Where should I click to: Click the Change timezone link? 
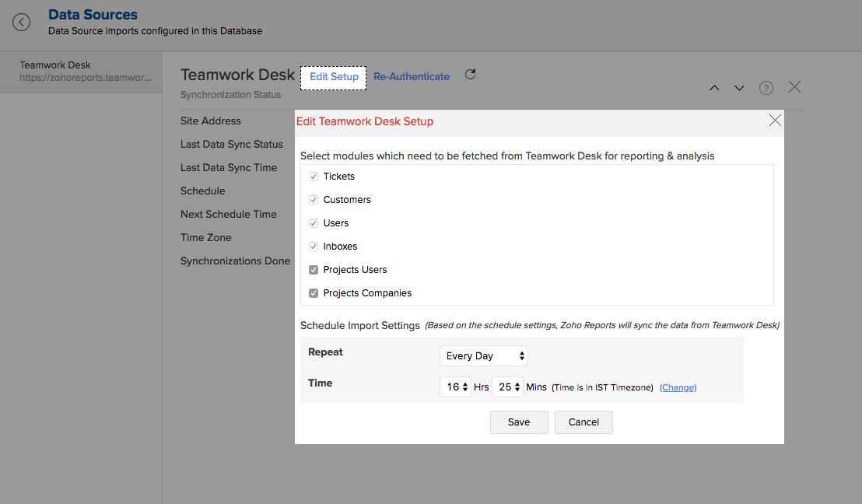(x=678, y=387)
